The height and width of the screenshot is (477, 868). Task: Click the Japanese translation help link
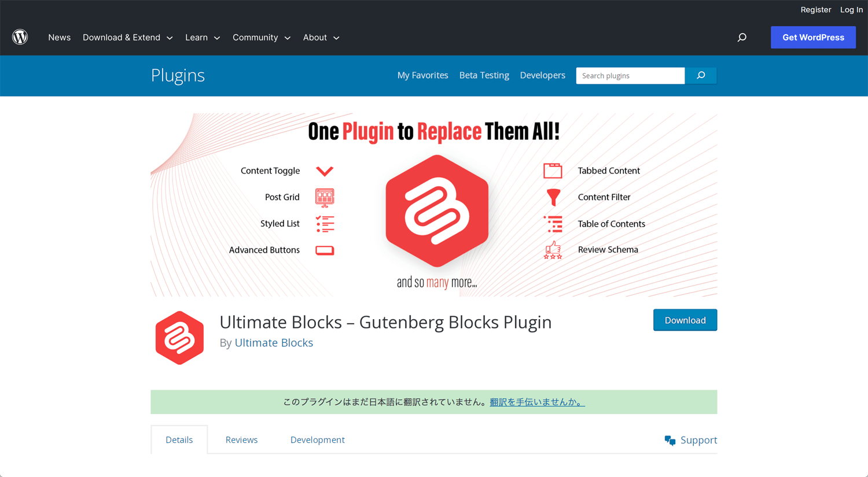537,402
